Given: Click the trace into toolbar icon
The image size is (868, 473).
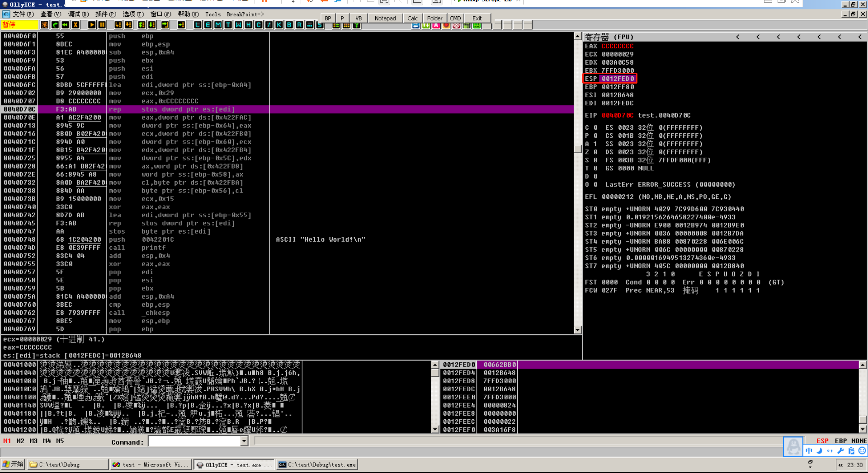Looking at the screenshot, I should click(x=142, y=25).
